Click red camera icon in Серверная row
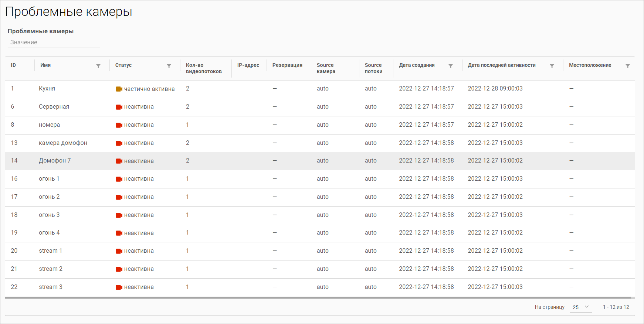 click(119, 107)
